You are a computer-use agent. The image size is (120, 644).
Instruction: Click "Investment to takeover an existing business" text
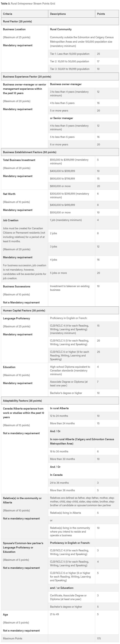click(x=69, y=288)
